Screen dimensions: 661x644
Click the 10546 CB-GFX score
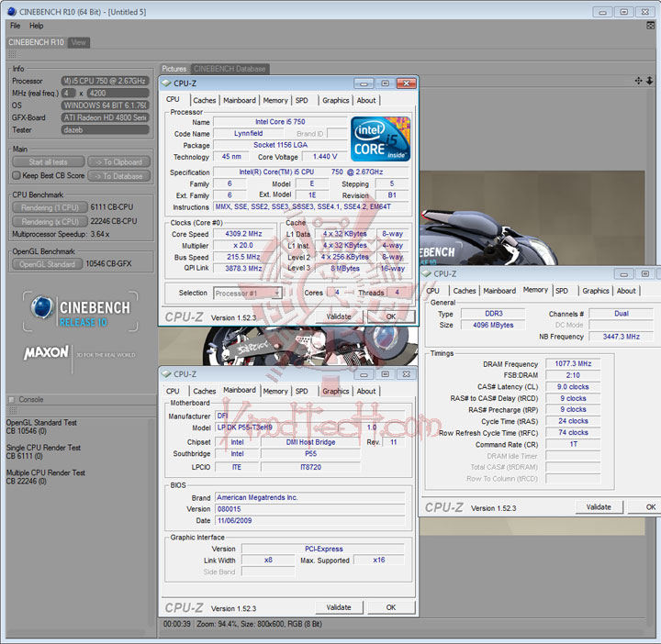pyautogui.click(x=108, y=263)
